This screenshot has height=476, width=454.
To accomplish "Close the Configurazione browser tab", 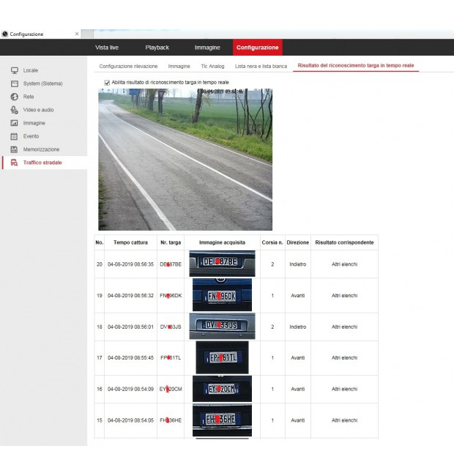I will point(77,34).
